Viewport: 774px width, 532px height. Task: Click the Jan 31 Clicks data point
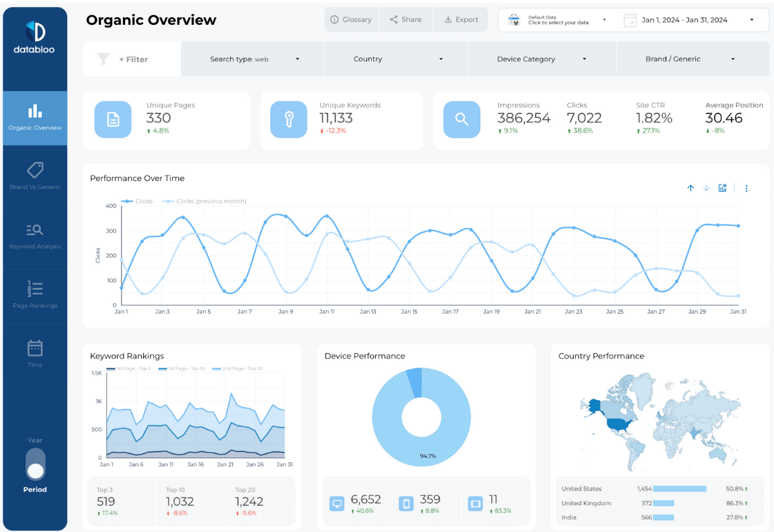739,226
